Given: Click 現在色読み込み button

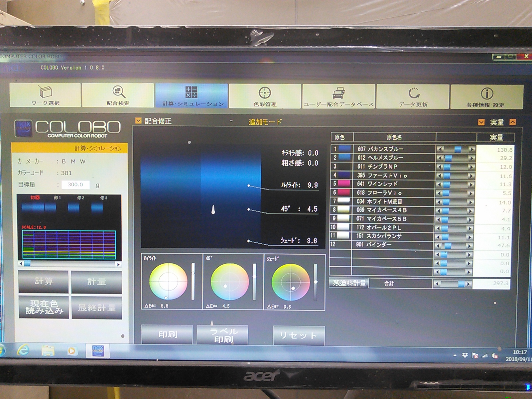Looking at the screenshot, I should click(44, 307).
